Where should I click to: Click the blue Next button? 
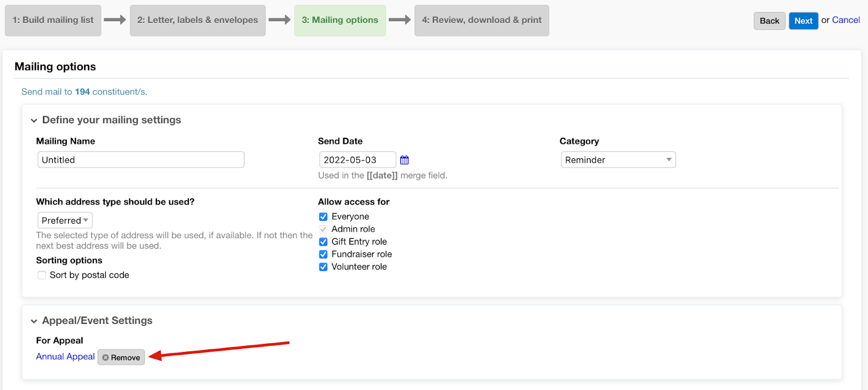pyautogui.click(x=803, y=21)
